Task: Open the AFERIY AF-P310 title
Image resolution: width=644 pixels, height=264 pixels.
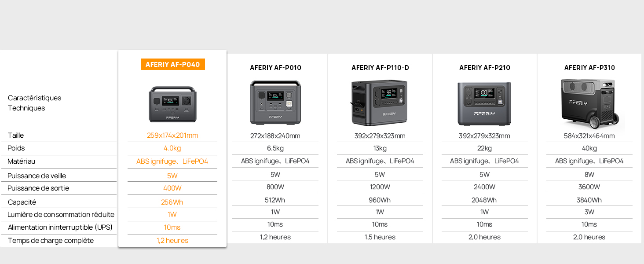Action: (x=589, y=68)
